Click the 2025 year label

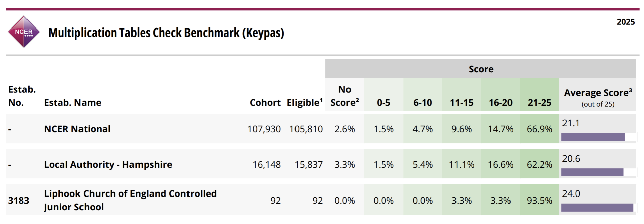pos(626,22)
